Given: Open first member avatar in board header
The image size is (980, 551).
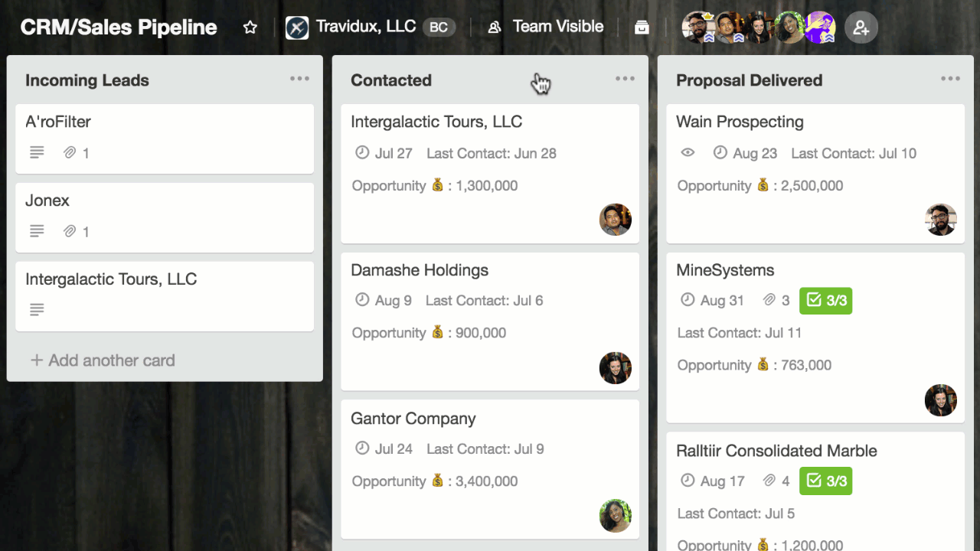Looking at the screenshot, I should coord(697,28).
